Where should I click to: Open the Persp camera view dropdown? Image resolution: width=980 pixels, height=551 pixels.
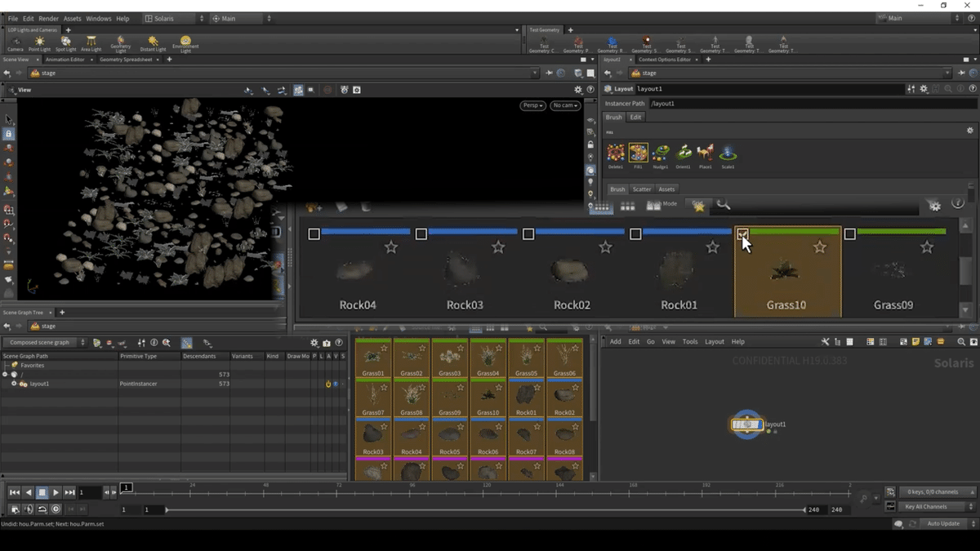[x=532, y=105]
